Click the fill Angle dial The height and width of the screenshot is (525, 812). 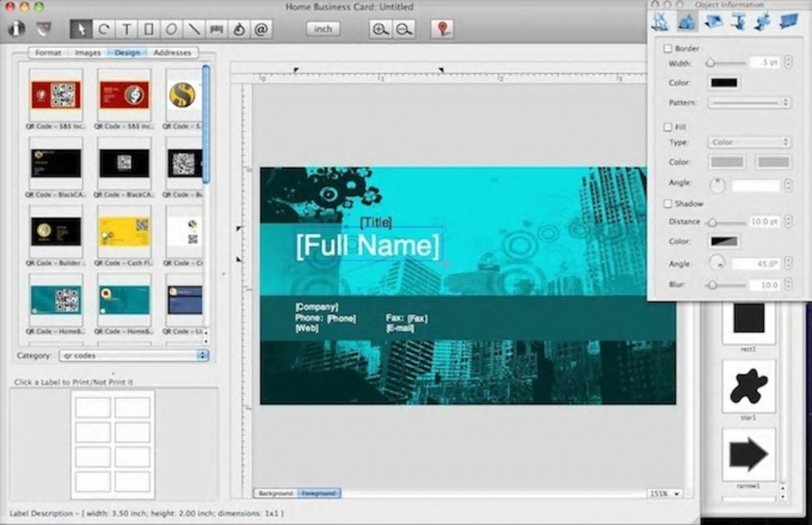click(x=717, y=185)
